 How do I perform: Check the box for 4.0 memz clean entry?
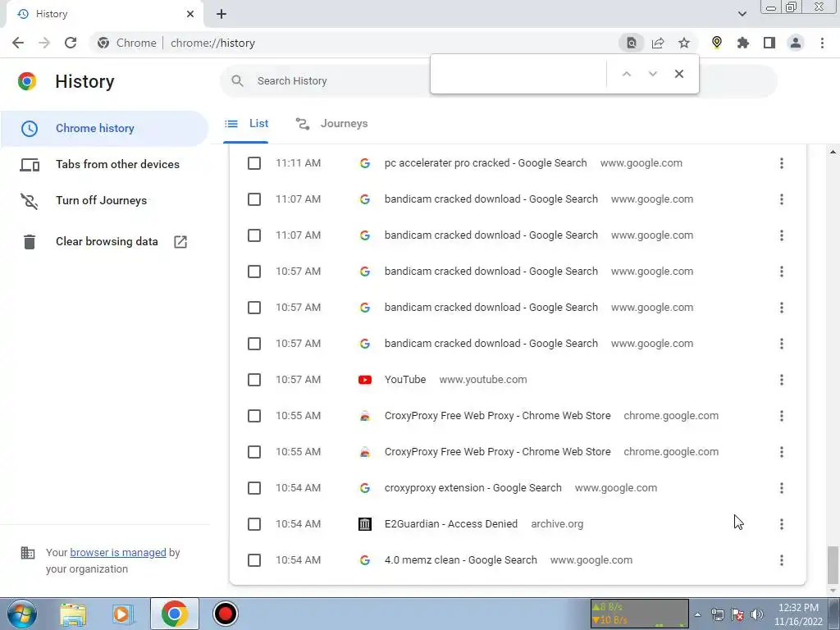click(254, 560)
